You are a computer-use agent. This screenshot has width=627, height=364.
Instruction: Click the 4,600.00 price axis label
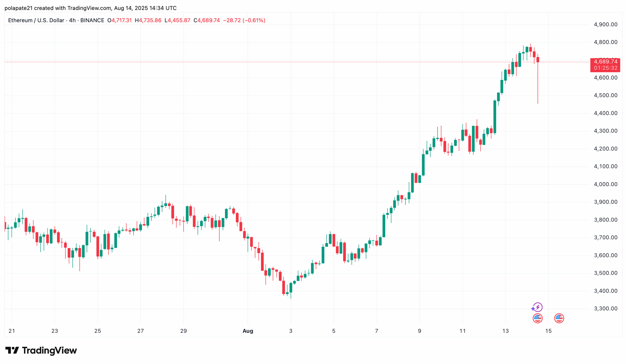point(606,78)
